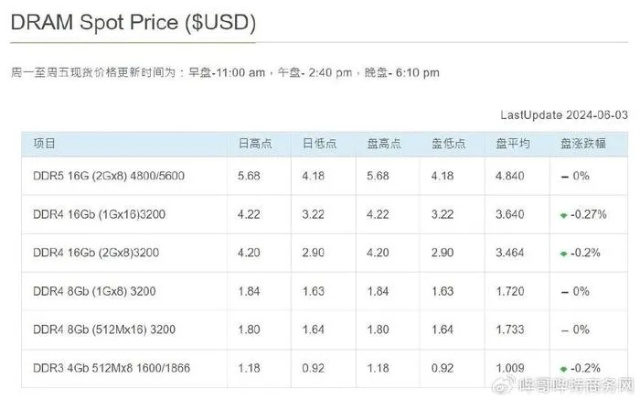Click green down arrow in DDR4 16Gb (2Gx8) row
The width and height of the screenshot is (640, 400).
(x=564, y=253)
